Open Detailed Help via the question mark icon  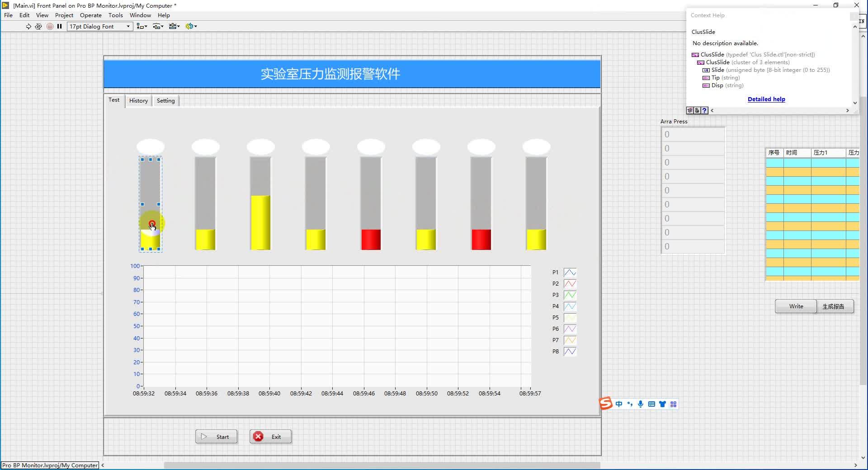(x=704, y=110)
